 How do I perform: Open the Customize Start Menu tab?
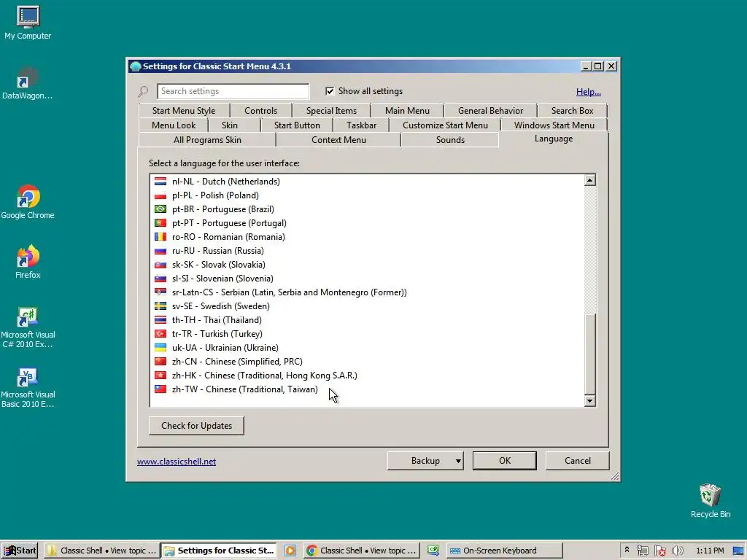445,125
